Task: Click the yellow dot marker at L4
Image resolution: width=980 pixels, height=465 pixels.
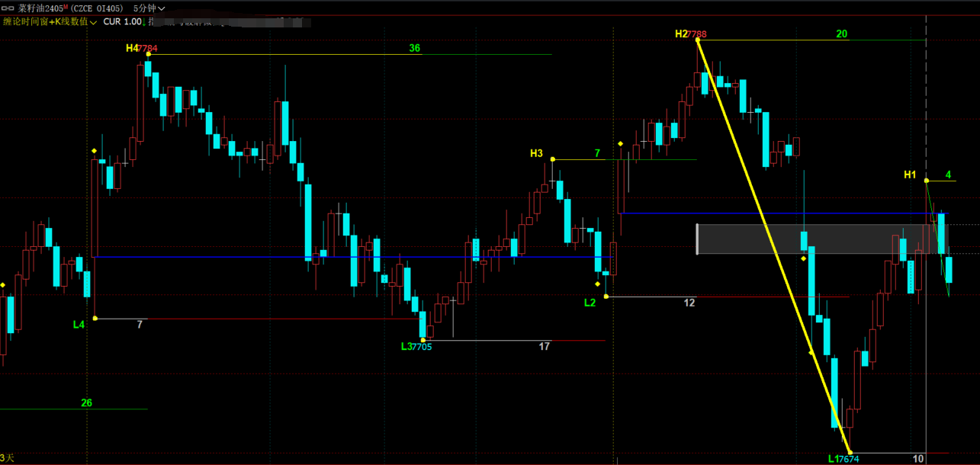Action: coord(95,318)
